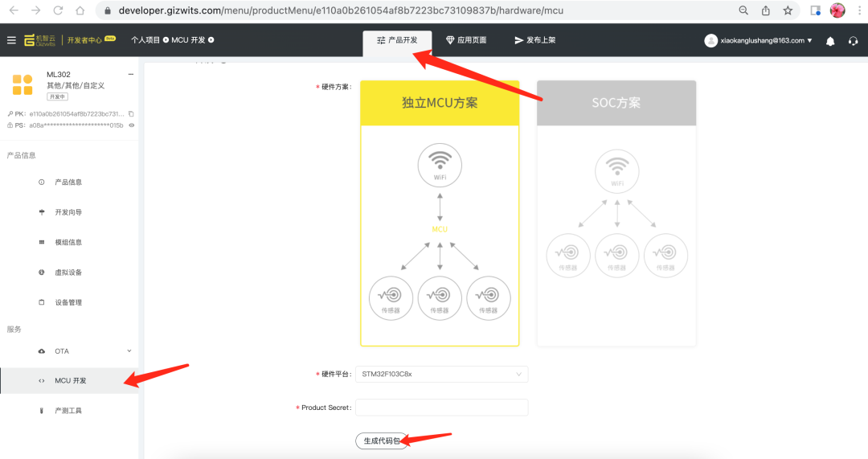Click the browser back arrow
The height and width of the screenshot is (459, 868).
tap(14, 10)
